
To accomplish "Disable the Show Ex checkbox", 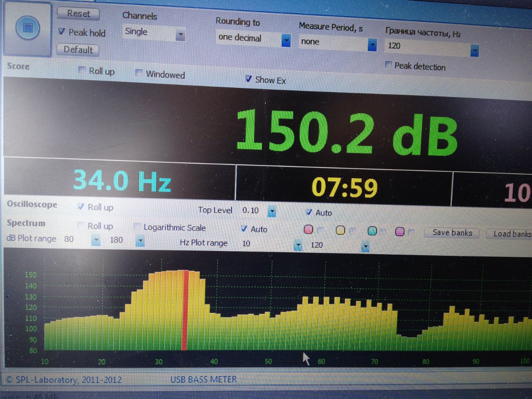I will [x=249, y=79].
